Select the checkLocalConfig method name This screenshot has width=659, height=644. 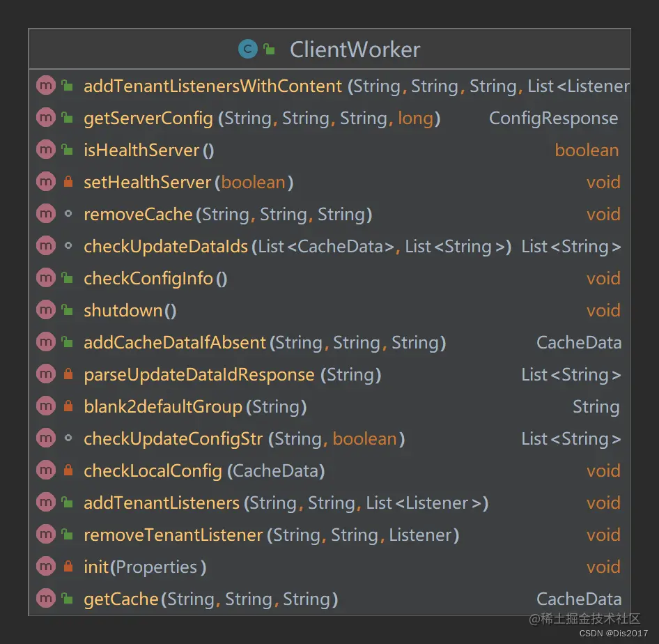coord(153,472)
